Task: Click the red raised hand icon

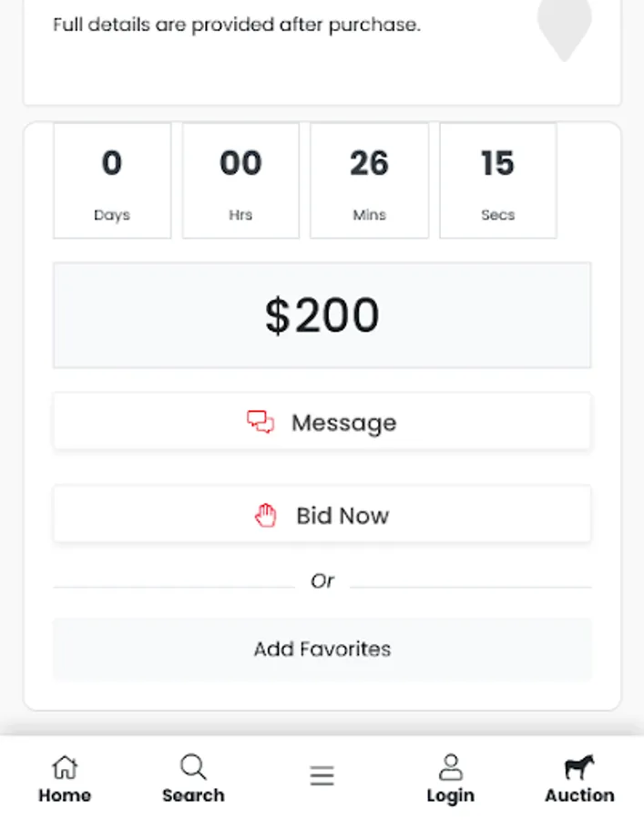Action: 265,516
